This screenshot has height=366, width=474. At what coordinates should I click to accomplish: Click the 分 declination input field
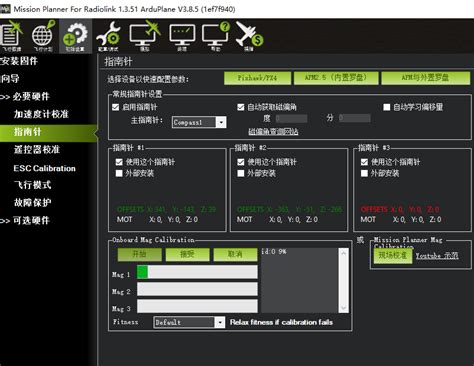point(355,118)
